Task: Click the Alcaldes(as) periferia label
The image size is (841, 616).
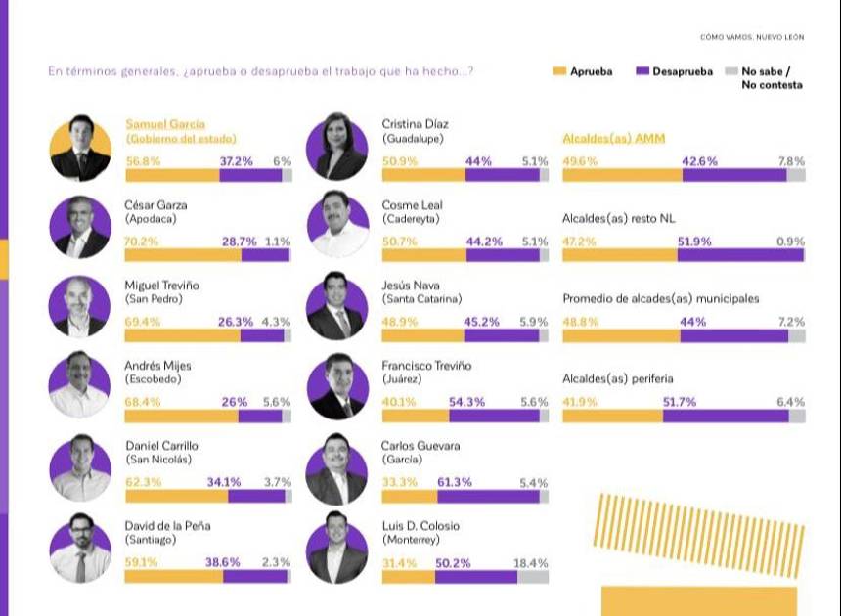Action: (x=617, y=378)
